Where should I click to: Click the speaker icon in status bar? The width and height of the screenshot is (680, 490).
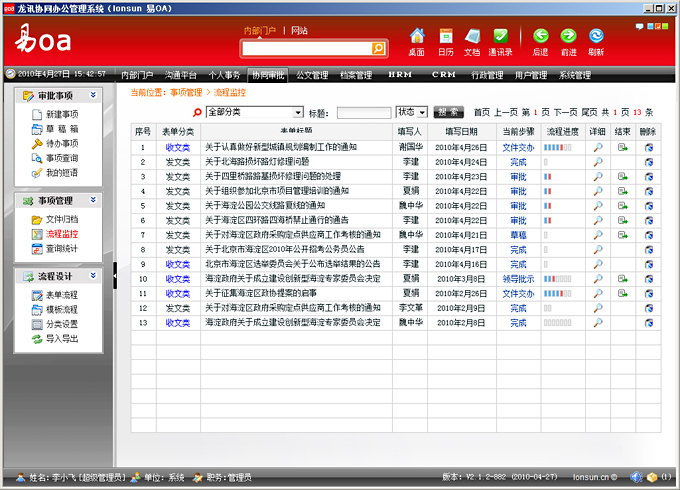pyautogui.click(x=636, y=477)
